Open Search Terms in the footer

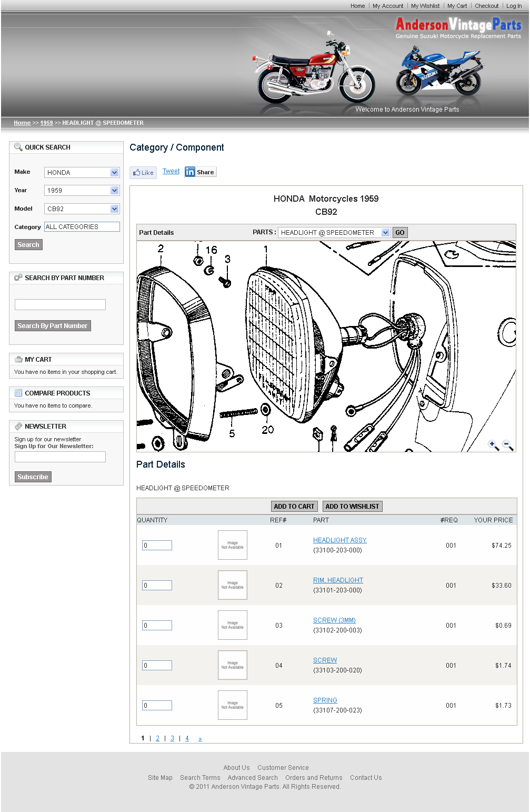pyautogui.click(x=200, y=778)
